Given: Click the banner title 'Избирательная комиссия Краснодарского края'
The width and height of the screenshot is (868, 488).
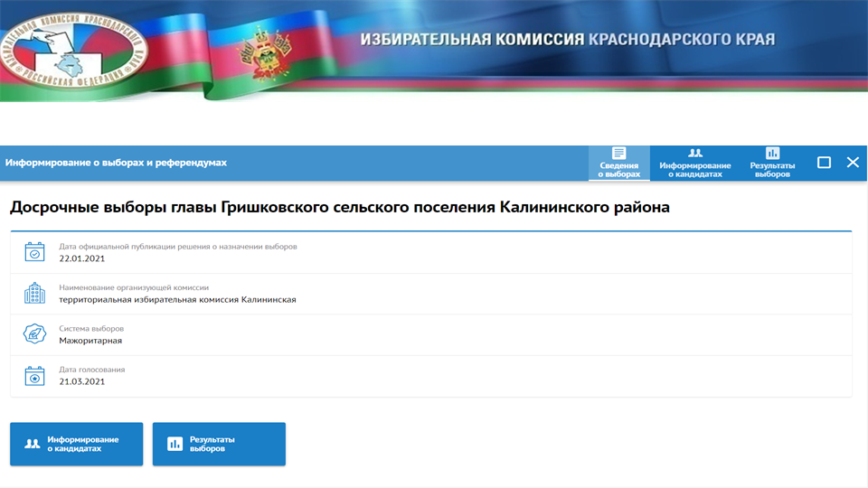Looking at the screenshot, I should coord(567,40).
